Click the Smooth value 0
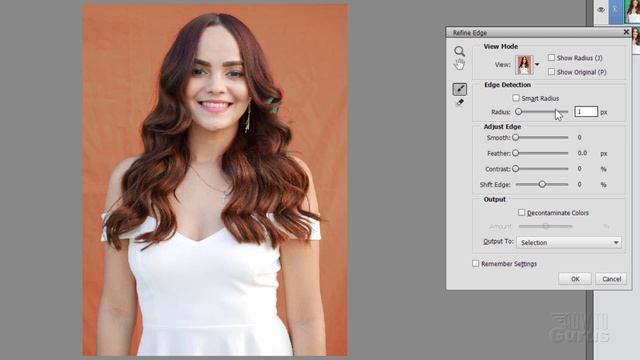 [579, 138]
